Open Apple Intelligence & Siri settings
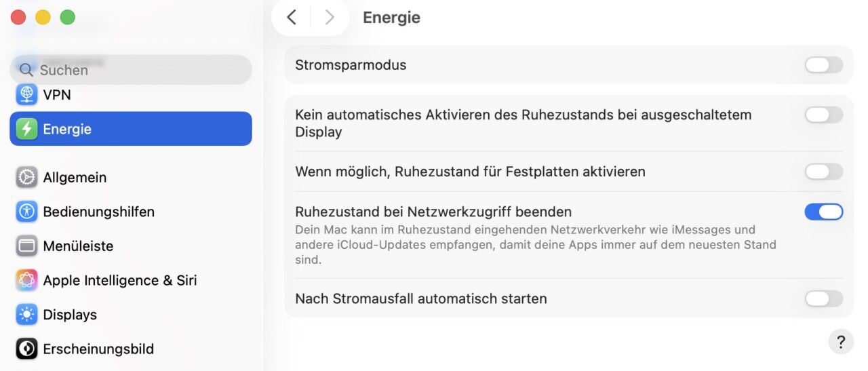 (x=119, y=280)
